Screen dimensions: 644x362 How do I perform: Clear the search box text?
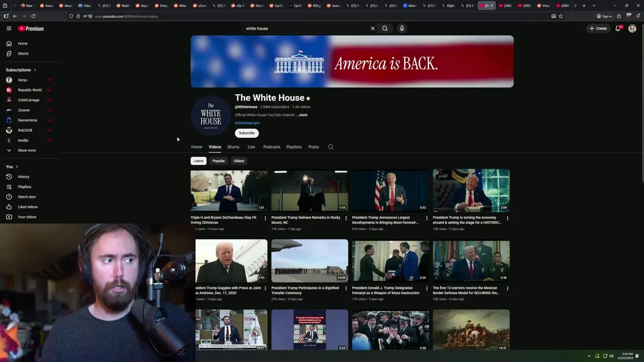tap(372, 29)
